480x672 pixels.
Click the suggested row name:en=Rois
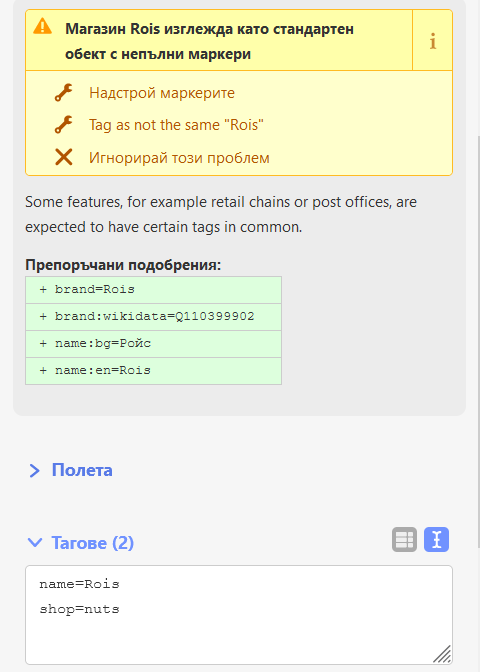click(x=153, y=371)
